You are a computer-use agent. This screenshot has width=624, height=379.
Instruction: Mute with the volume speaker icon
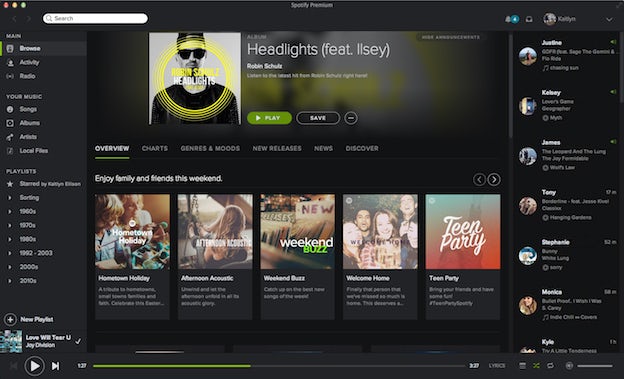pyautogui.click(x=569, y=365)
